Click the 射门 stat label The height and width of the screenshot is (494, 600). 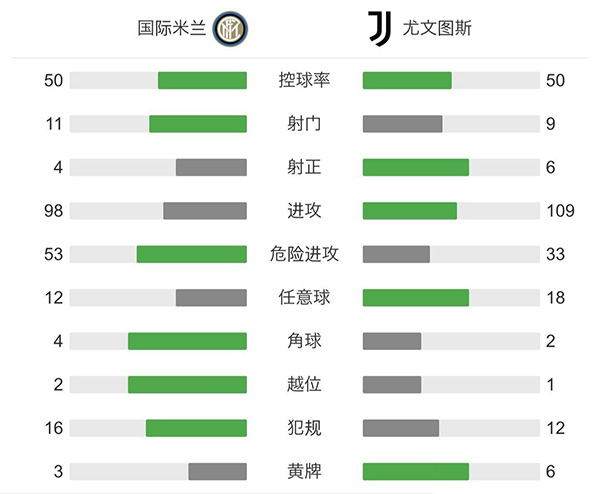(304, 124)
